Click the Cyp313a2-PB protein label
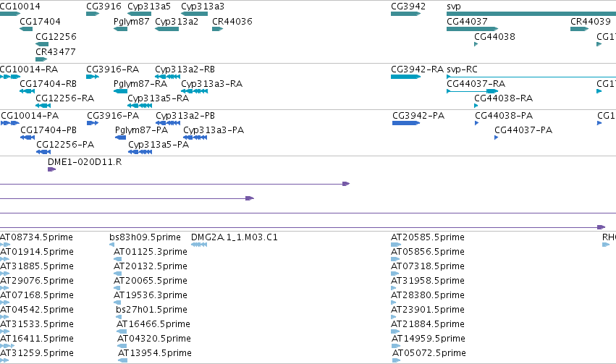The height and width of the screenshot is (364, 616). (x=185, y=116)
